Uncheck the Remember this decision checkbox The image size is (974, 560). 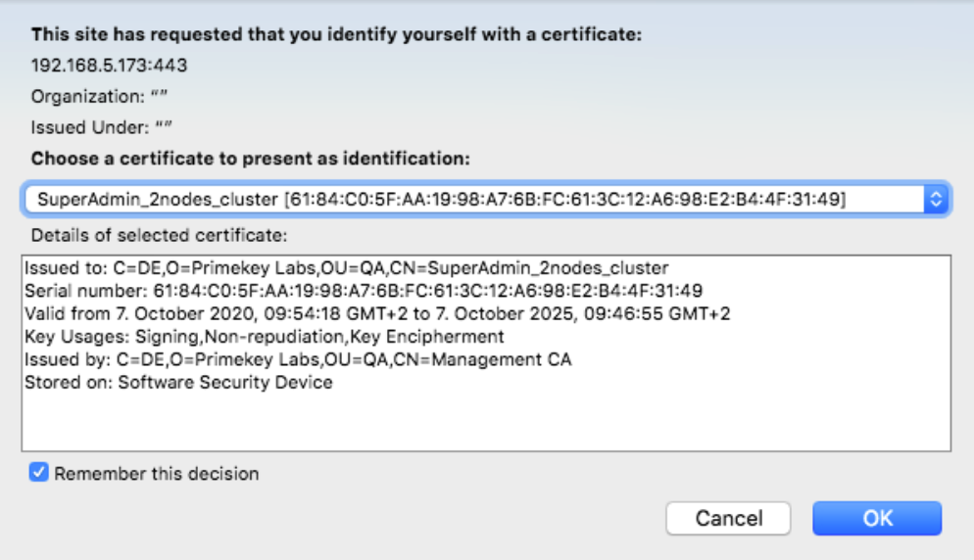(39, 474)
